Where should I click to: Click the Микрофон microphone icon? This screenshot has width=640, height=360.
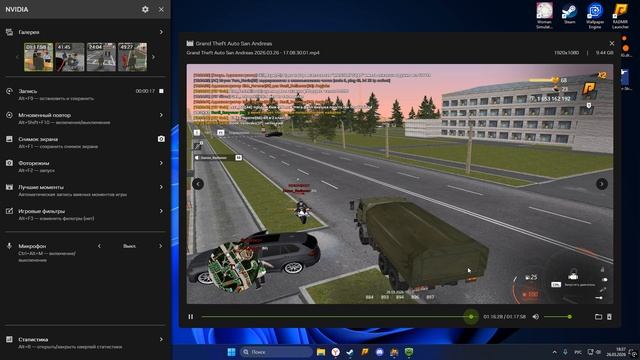tap(9, 246)
